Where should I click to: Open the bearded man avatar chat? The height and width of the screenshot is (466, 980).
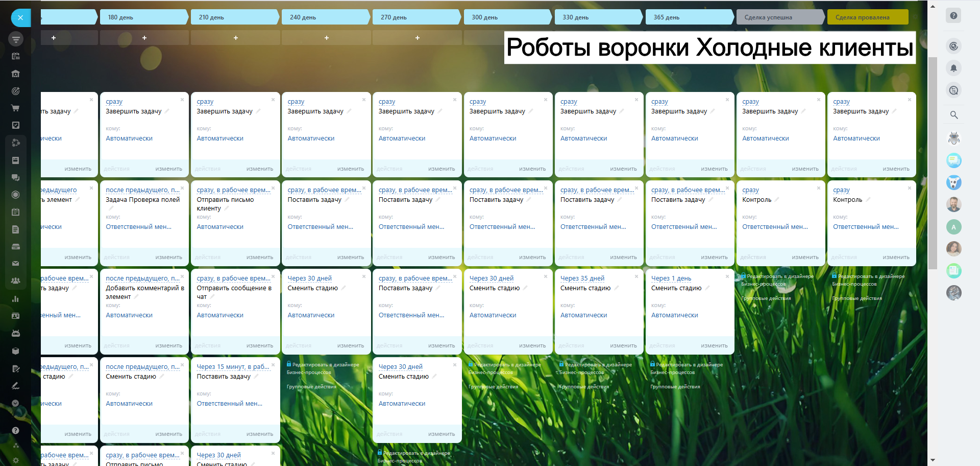953,204
